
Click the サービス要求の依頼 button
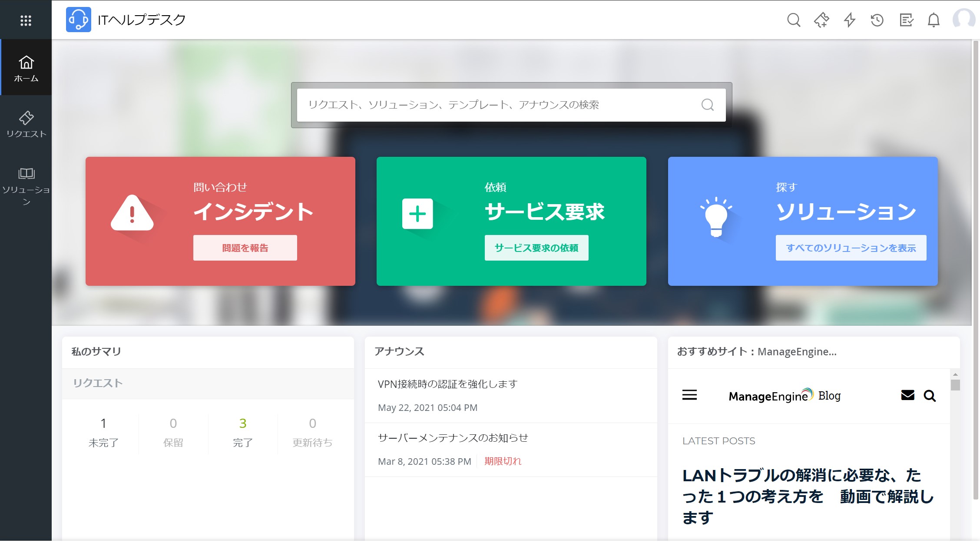coord(536,248)
